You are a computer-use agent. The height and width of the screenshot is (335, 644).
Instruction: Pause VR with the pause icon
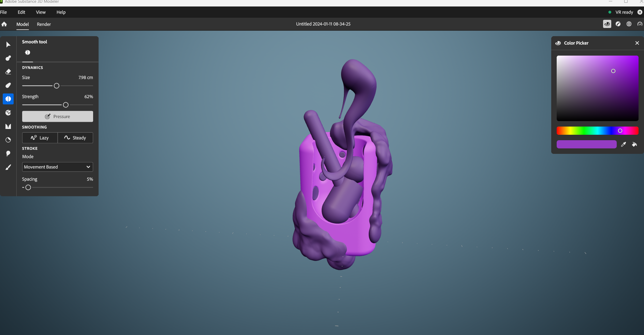tap(640, 12)
